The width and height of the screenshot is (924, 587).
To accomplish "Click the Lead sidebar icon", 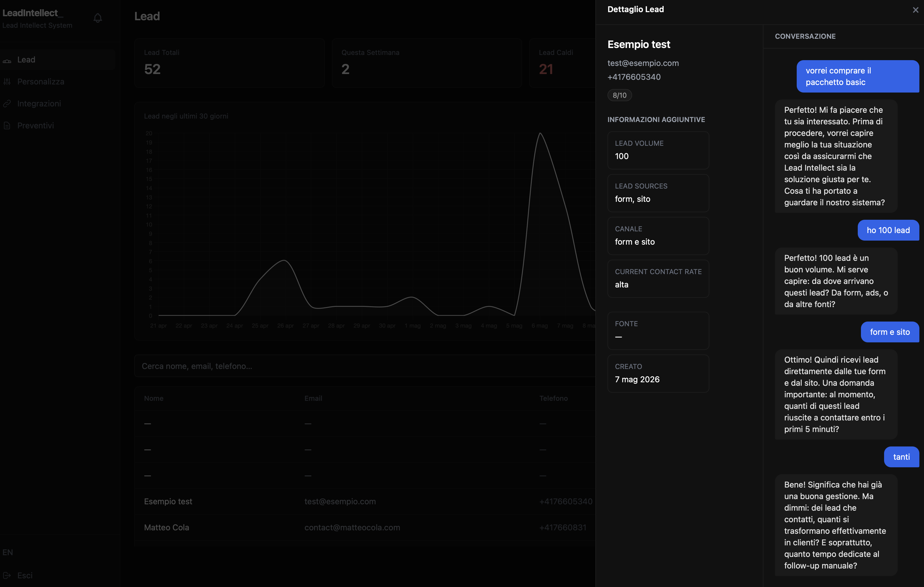I will pyautogui.click(x=7, y=61).
